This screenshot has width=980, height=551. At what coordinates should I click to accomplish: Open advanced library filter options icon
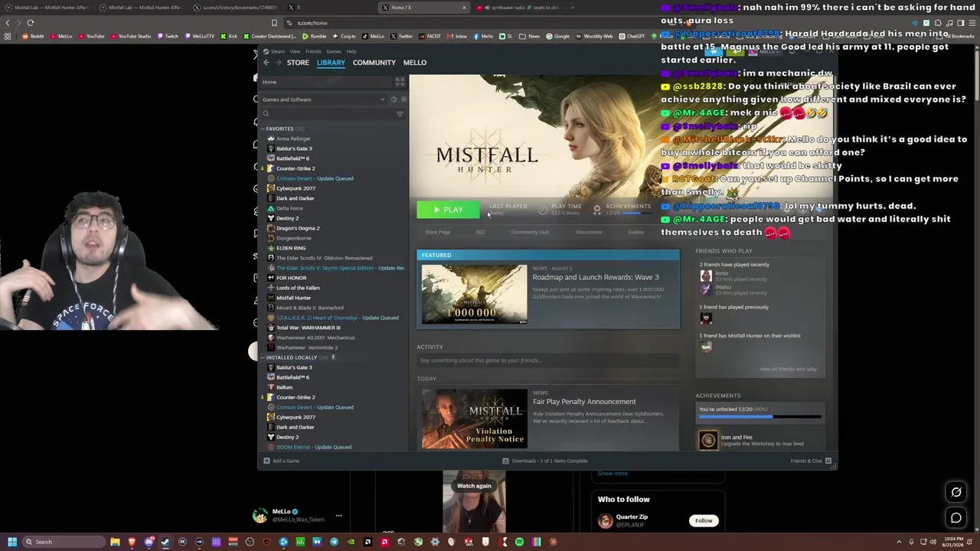pyautogui.click(x=400, y=114)
